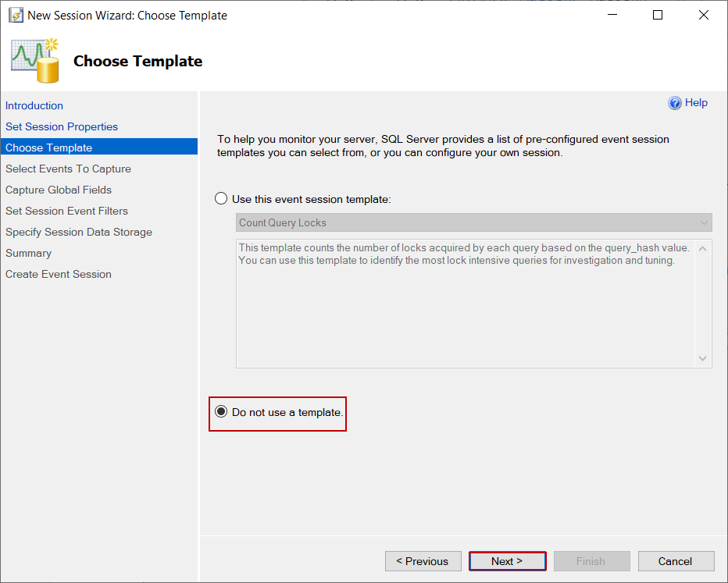
Task: Open the Count Query Locks template dropdown
Action: click(473, 222)
